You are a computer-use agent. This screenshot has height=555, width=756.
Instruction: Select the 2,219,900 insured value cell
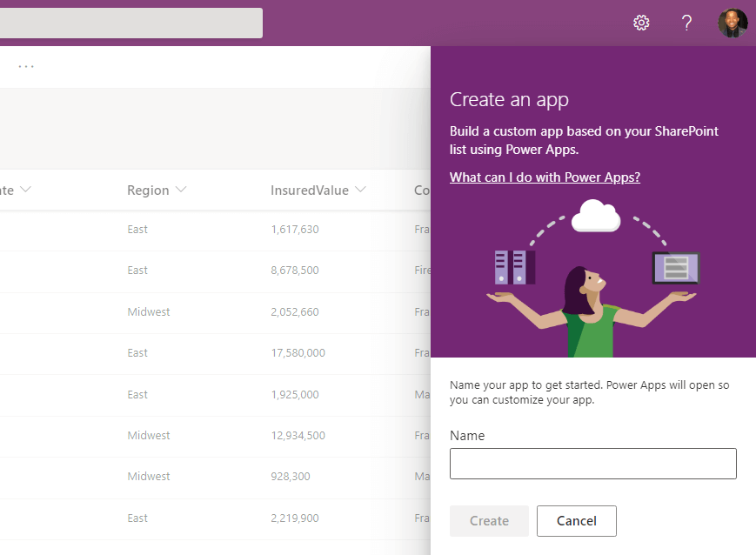coord(295,518)
